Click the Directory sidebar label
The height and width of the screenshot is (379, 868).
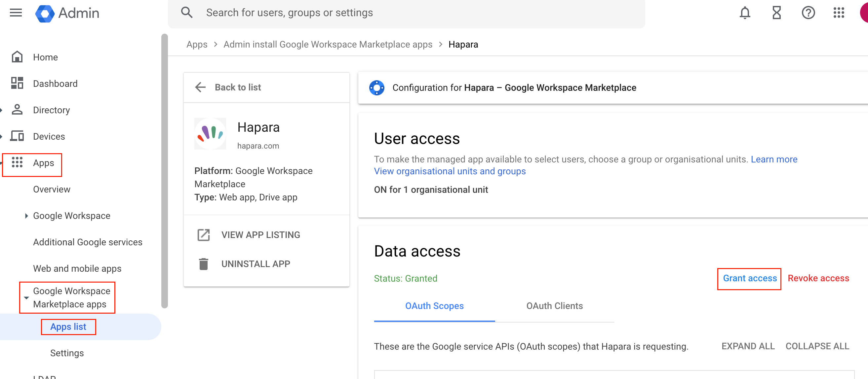[51, 110]
